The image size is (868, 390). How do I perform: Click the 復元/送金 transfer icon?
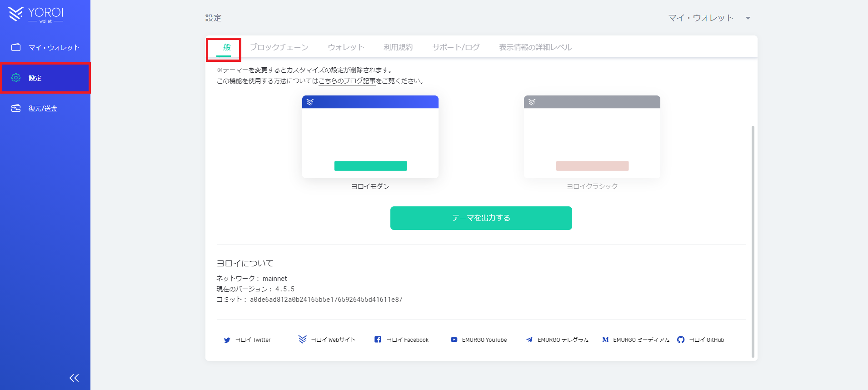(x=16, y=108)
